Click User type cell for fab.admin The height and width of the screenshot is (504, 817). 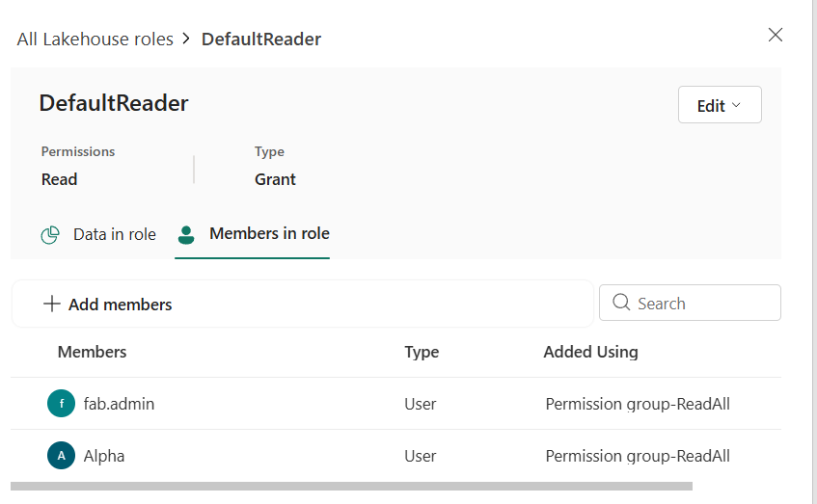tap(420, 404)
